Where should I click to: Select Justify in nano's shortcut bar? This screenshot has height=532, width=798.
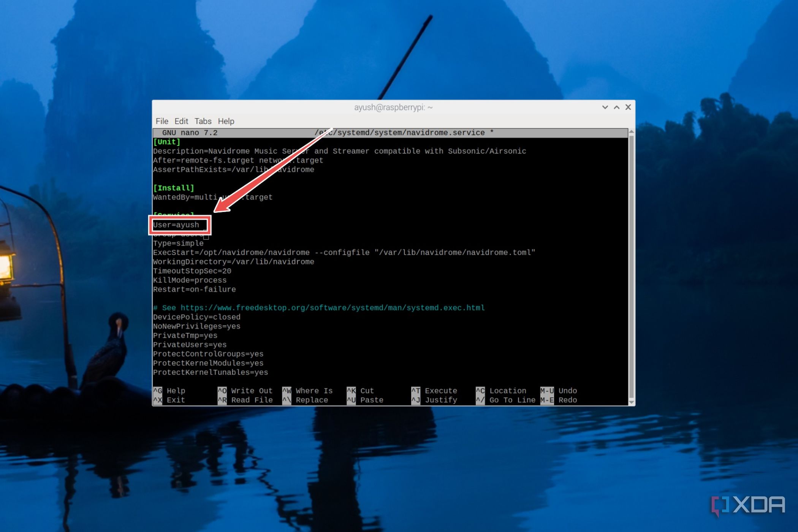coord(441,400)
